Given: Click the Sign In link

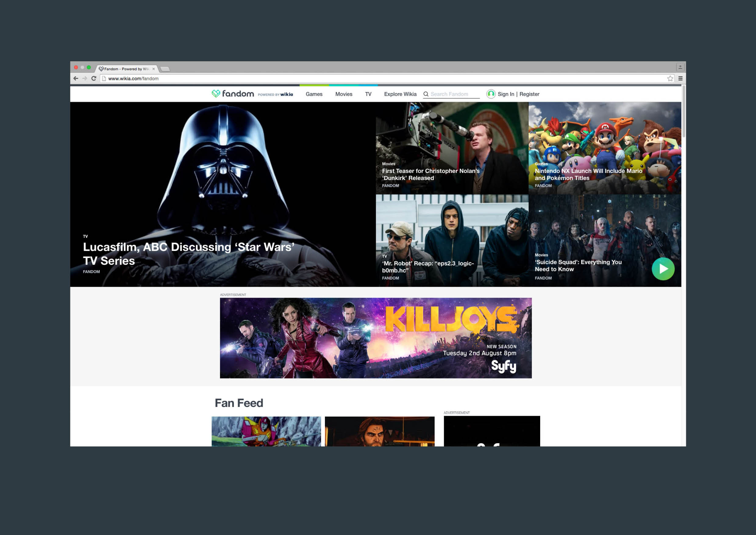Looking at the screenshot, I should pyautogui.click(x=505, y=94).
